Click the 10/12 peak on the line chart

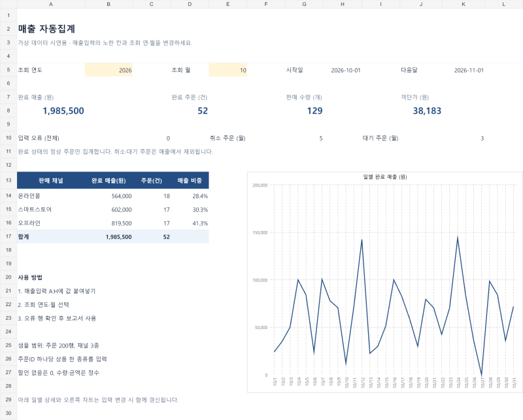(x=362, y=239)
